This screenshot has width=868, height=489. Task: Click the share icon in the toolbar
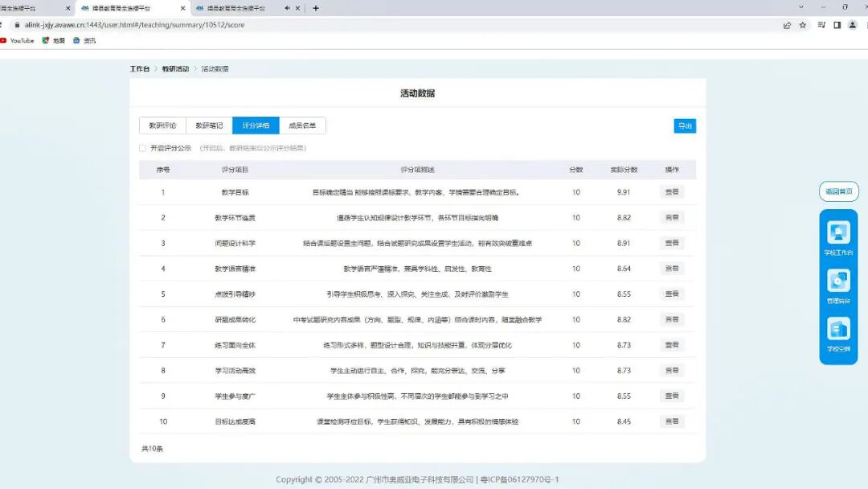click(787, 25)
